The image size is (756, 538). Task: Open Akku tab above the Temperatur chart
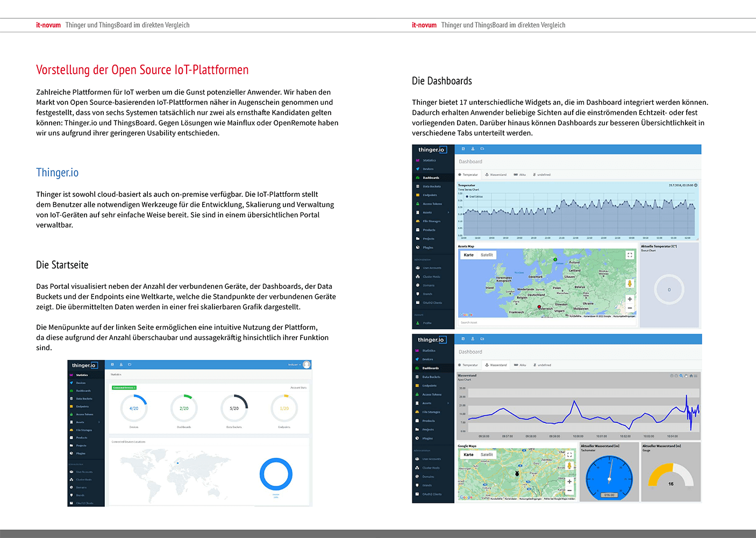click(519, 175)
